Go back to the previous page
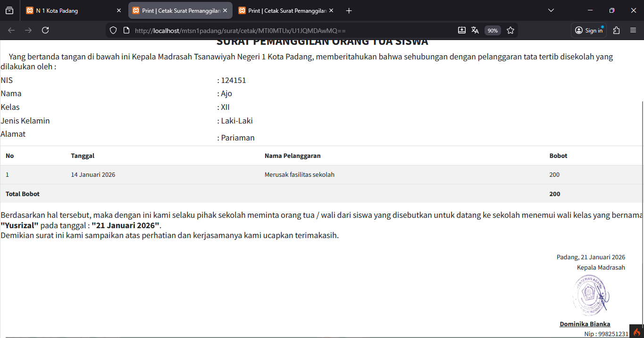Screen dimensions: 644x338 click(11, 30)
